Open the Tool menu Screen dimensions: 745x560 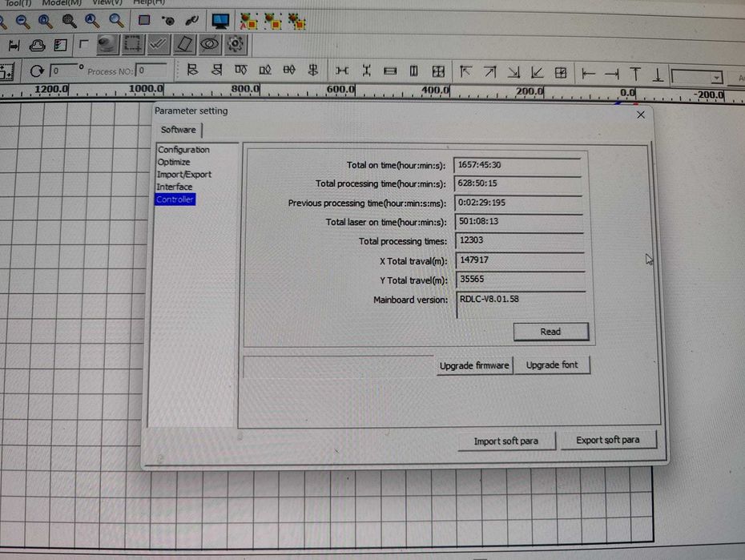pyautogui.click(x=18, y=3)
